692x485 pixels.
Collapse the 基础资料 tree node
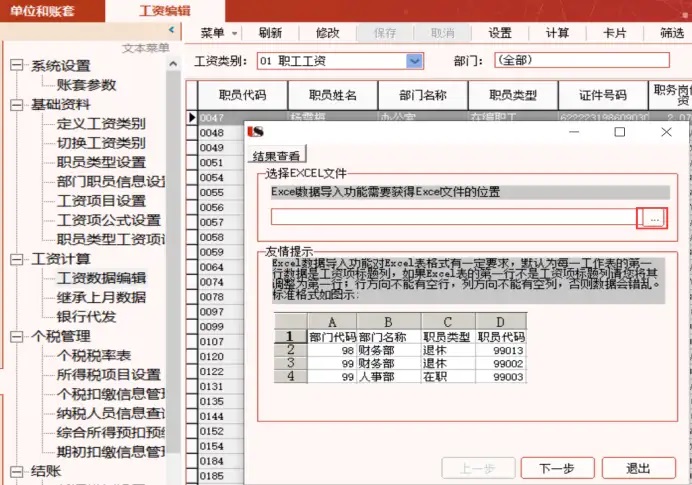click(x=16, y=104)
